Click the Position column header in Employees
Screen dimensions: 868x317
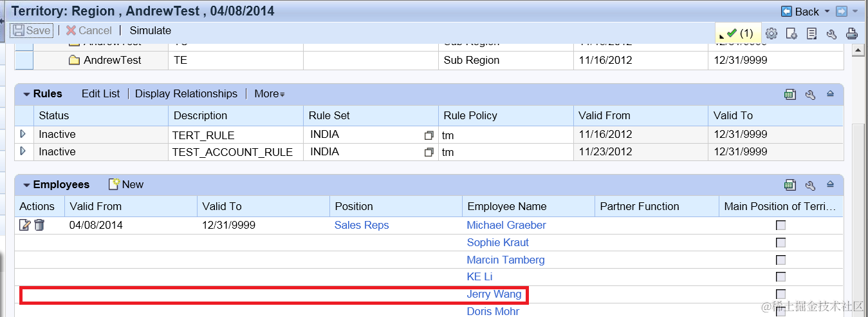tap(396, 206)
